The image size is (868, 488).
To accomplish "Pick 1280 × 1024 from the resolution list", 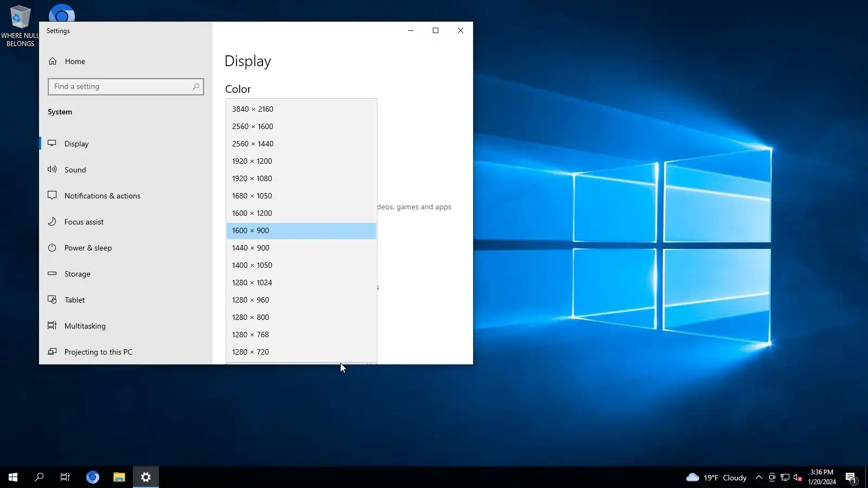I will (x=302, y=282).
